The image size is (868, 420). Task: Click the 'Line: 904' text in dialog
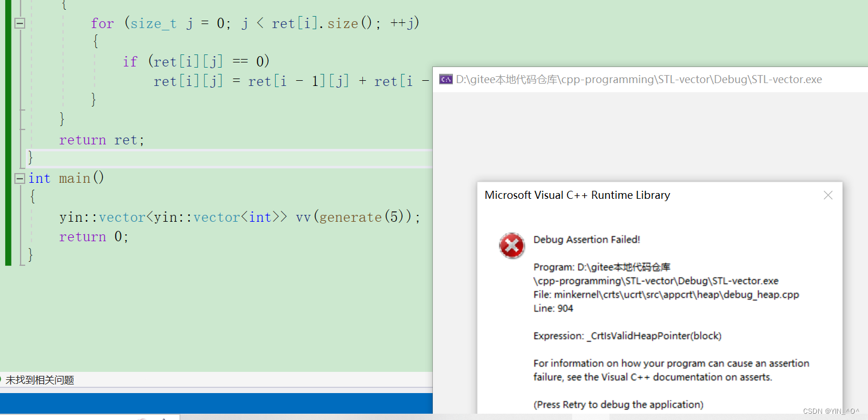pos(553,308)
